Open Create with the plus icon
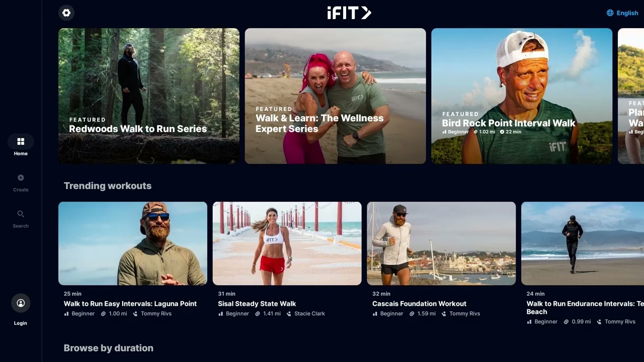Viewport: 644px width, 362px height. click(21, 177)
